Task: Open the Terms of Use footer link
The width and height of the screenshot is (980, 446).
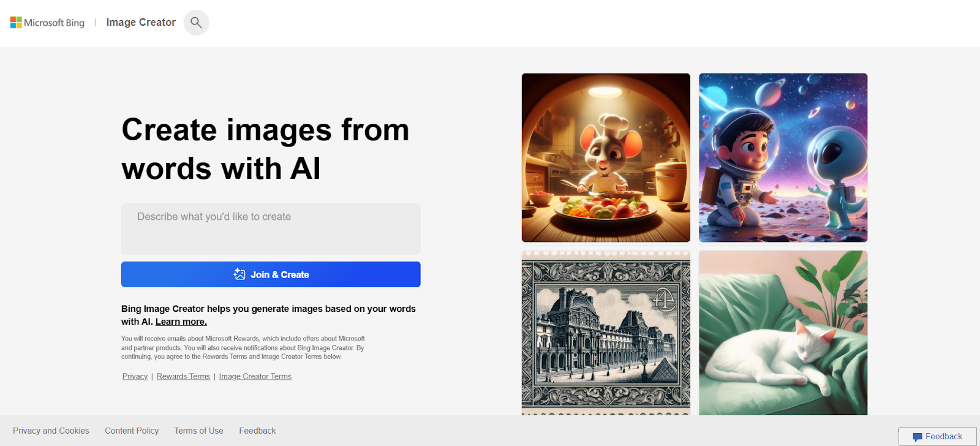Action: [x=199, y=431]
